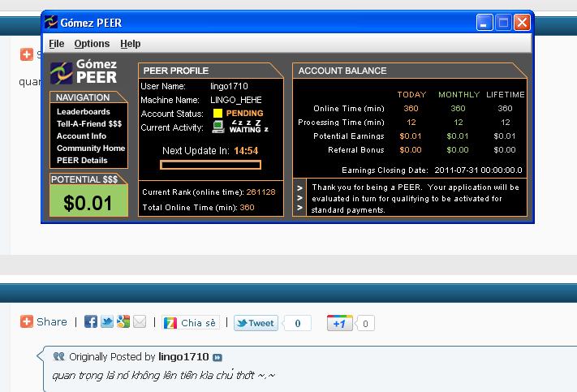Share via Google icon
This screenshot has height=392, width=577.
pyautogui.click(x=123, y=321)
